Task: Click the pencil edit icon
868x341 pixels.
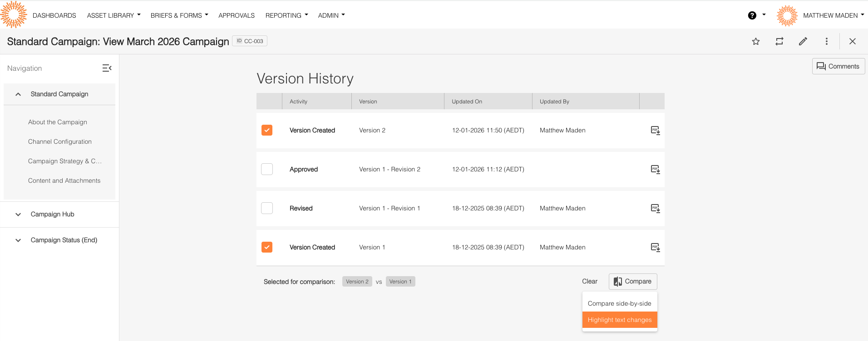Action: 803,42
